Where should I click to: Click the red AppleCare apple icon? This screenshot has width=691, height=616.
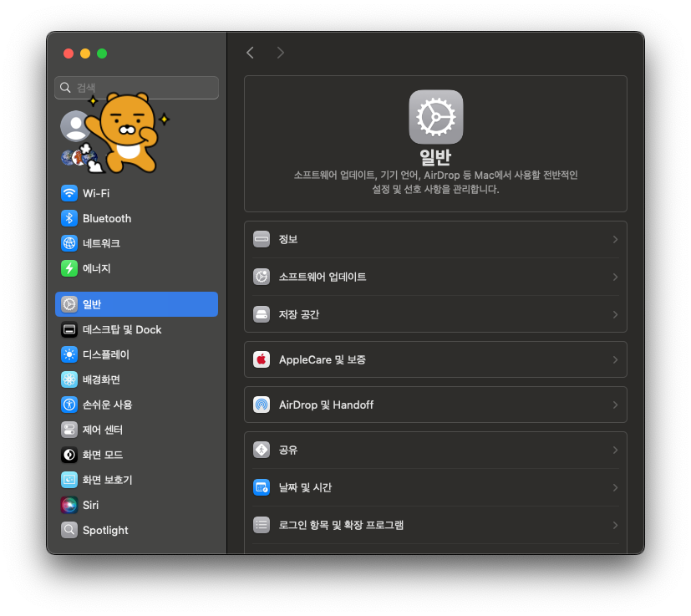coord(262,359)
